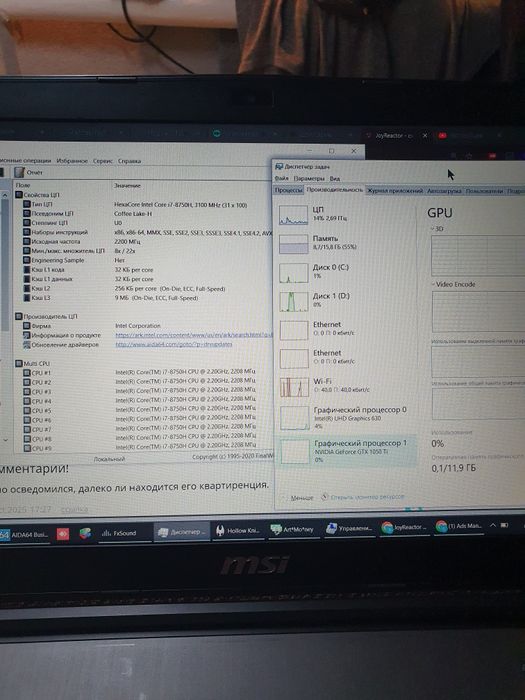Open the ark.intel.com product information link

click(x=194, y=335)
